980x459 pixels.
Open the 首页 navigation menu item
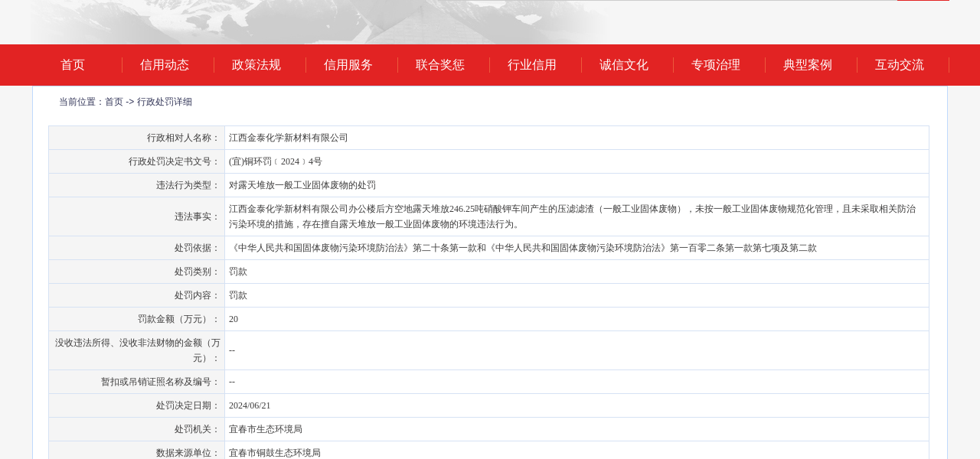73,65
